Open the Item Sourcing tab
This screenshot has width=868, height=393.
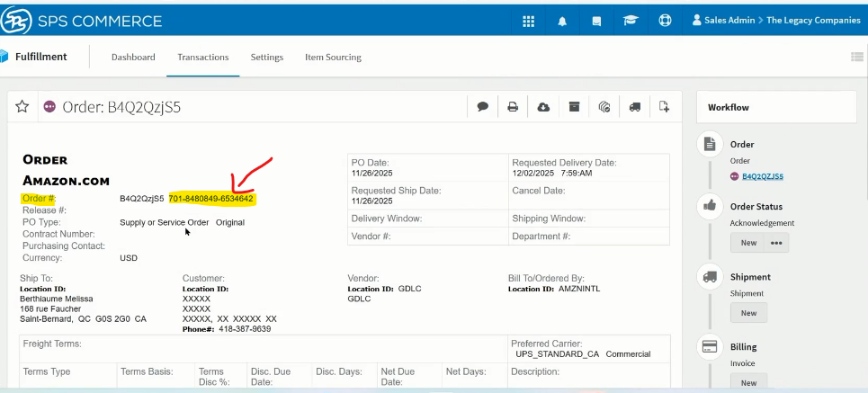333,57
